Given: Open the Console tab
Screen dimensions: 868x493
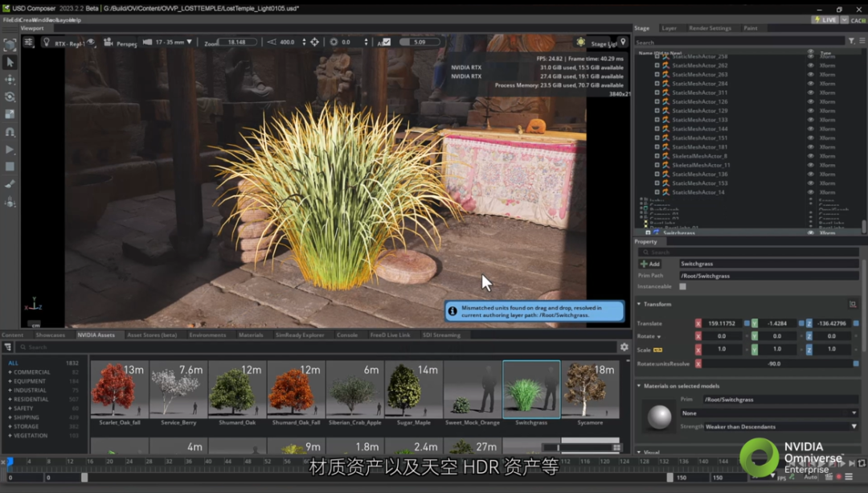Looking at the screenshot, I should tap(347, 335).
